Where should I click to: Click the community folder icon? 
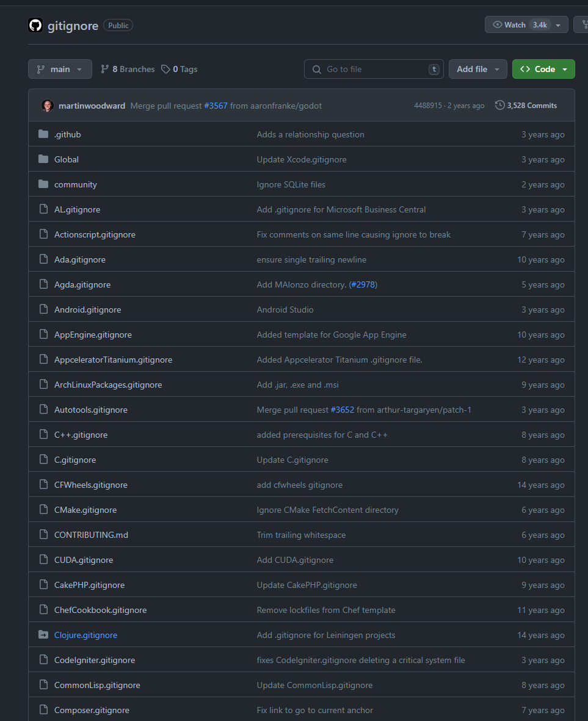43,184
